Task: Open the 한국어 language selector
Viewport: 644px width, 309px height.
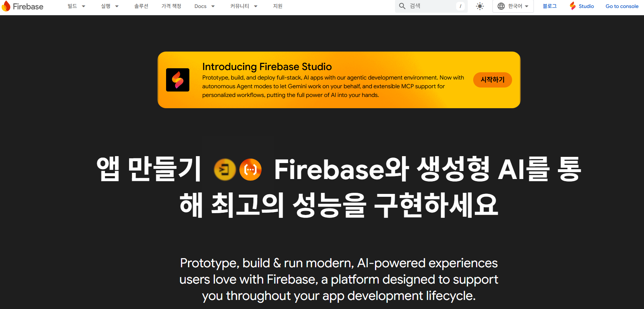Action: (x=513, y=6)
